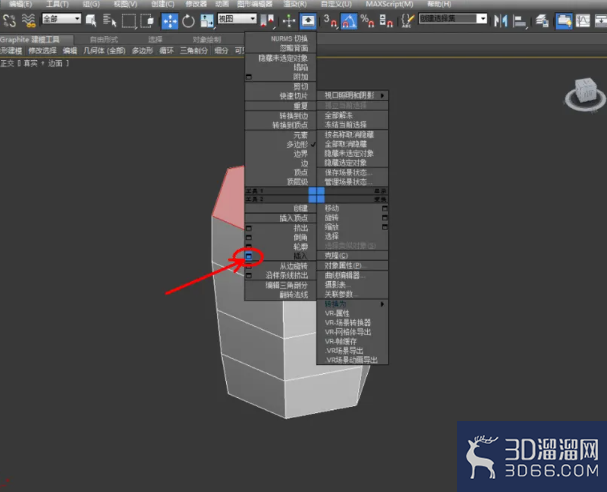Open the 视图 reference coordinate dropdown
607x492 pixels.
click(x=237, y=19)
